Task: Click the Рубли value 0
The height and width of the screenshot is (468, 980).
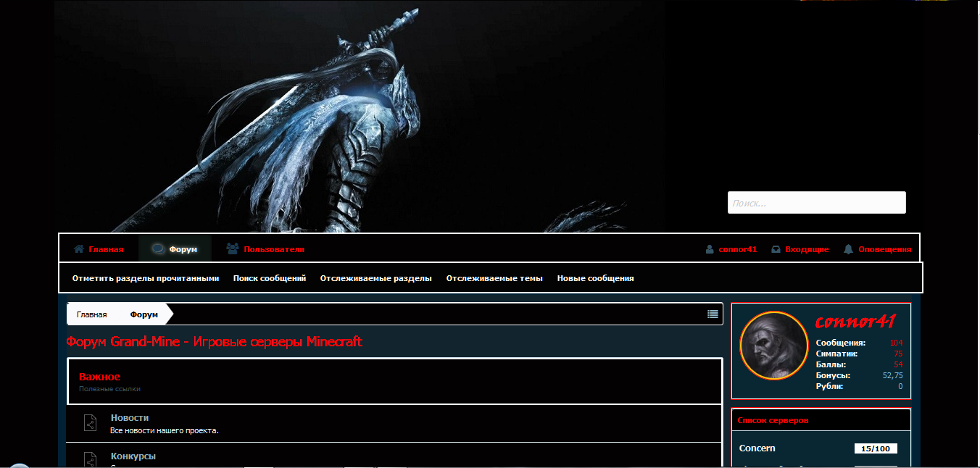Action: tap(901, 386)
